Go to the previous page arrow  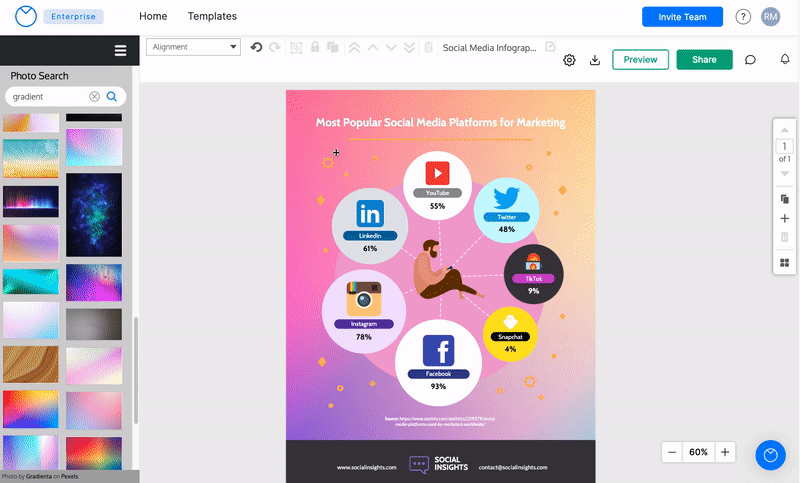coord(785,130)
